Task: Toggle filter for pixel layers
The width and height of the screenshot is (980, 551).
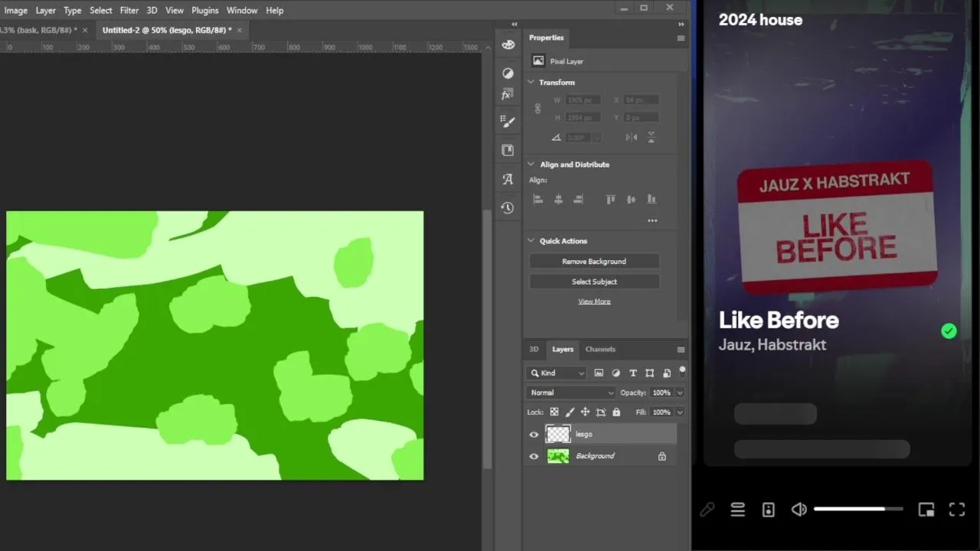Action: coord(599,373)
